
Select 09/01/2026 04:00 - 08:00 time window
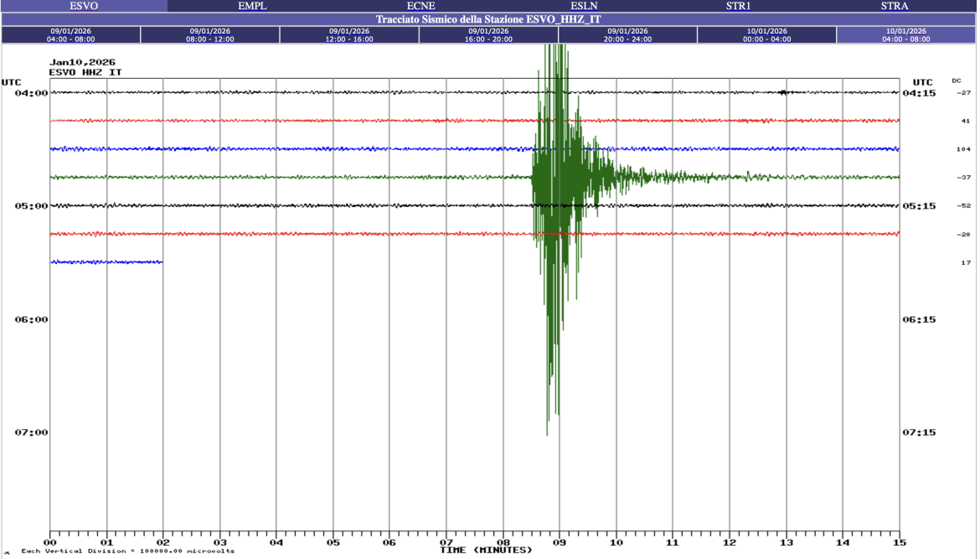[x=71, y=34]
